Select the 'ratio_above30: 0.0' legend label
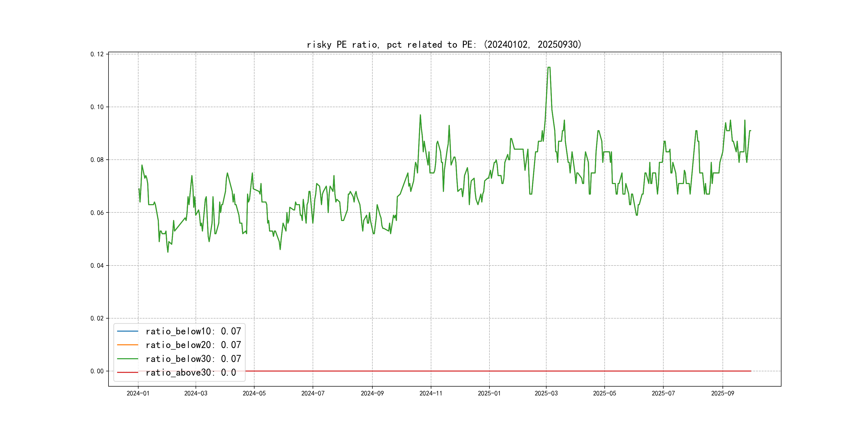Image resolution: width=868 pixels, height=434 pixels. pyautogui.click(x=191, y=372)
